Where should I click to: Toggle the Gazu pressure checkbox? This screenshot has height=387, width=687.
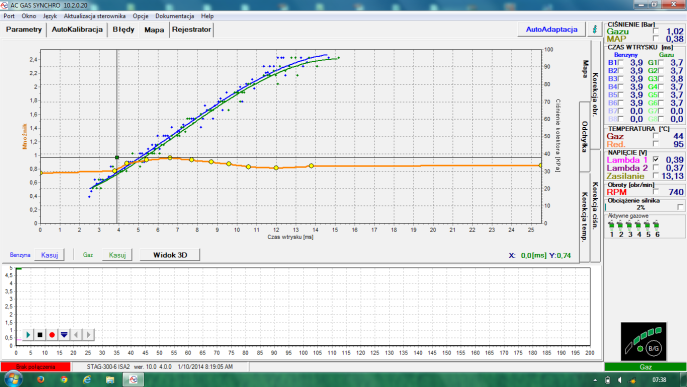pos(656,31)
